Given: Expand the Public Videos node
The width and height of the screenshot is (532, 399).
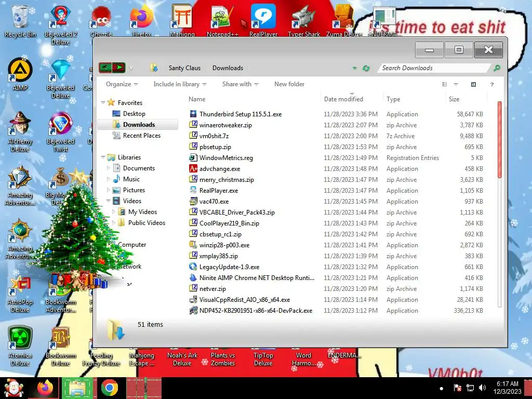Looking at the screenshot, I should (114, 222).
